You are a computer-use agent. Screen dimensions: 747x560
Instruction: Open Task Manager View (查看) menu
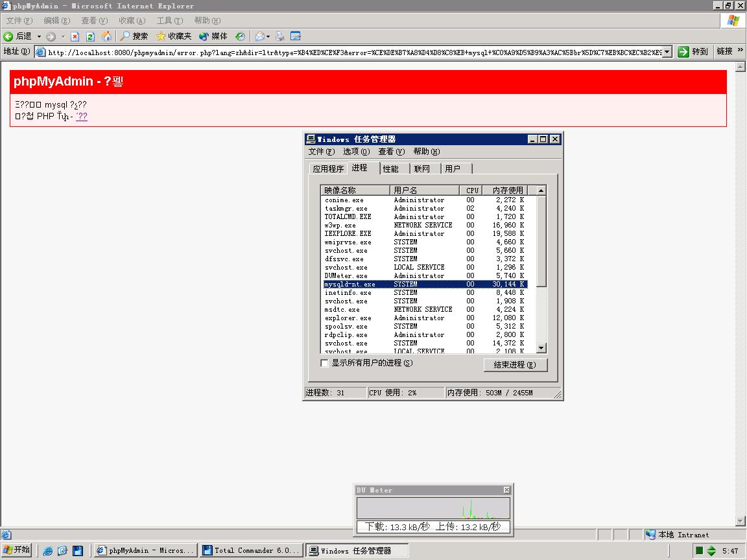pyautogui.click(x=392, y=152)
